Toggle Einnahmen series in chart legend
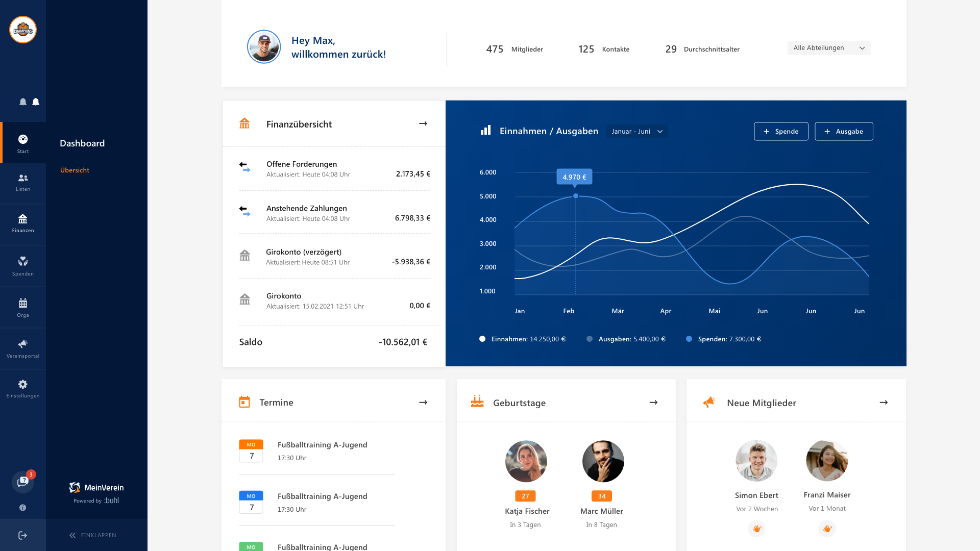Viewport: 980px width, 551px height. click(523, 339)
